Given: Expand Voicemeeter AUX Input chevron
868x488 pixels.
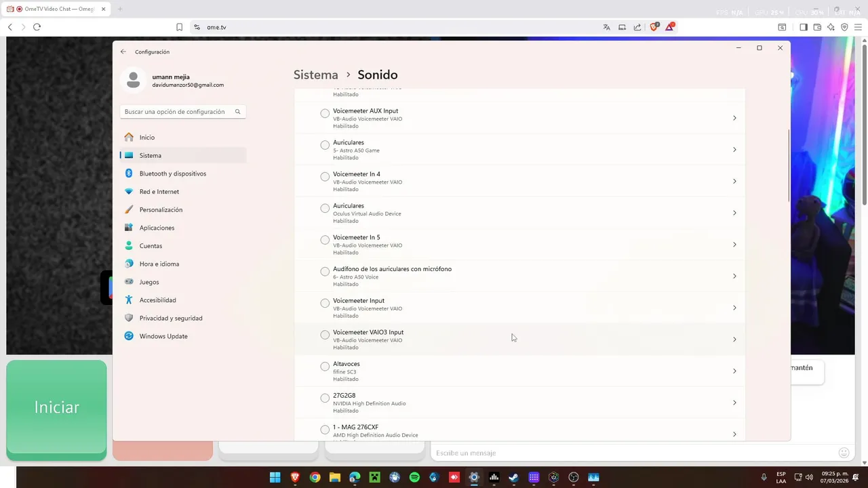Looking at the screenshot, I should [x=734, y=118].
